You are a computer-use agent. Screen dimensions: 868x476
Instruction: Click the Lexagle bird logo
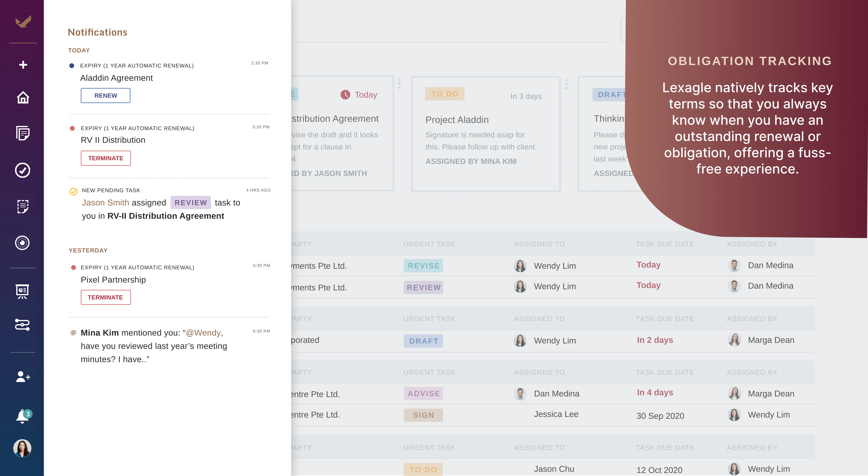coord(23,22)
